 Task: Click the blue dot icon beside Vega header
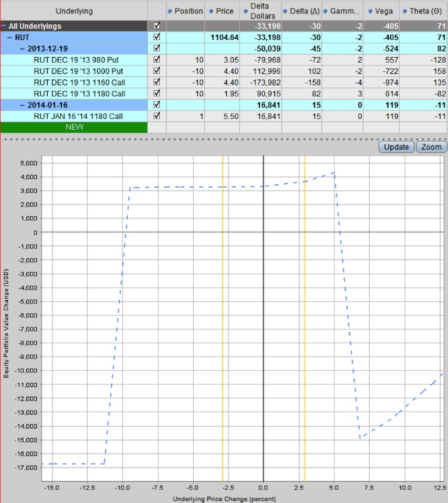click(x=370, y=11)
